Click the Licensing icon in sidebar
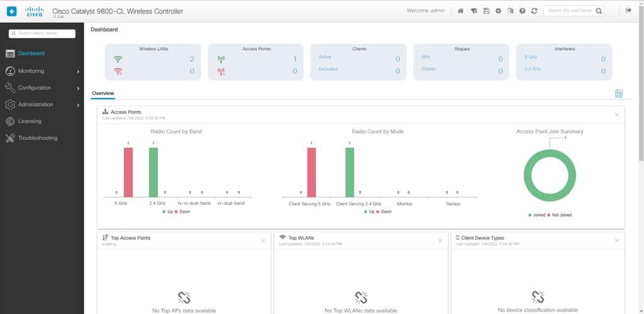Screen dimensions: 644x314 click(x=10, y=121)
